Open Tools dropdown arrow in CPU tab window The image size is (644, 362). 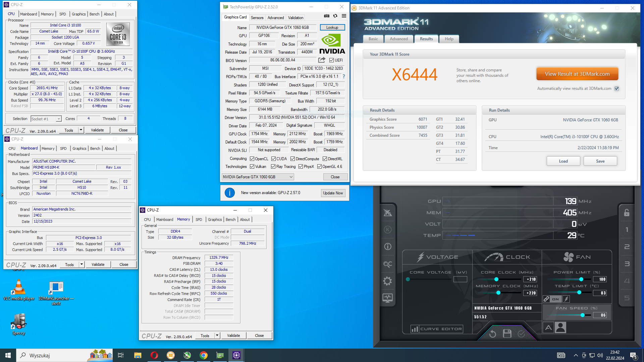81,130
